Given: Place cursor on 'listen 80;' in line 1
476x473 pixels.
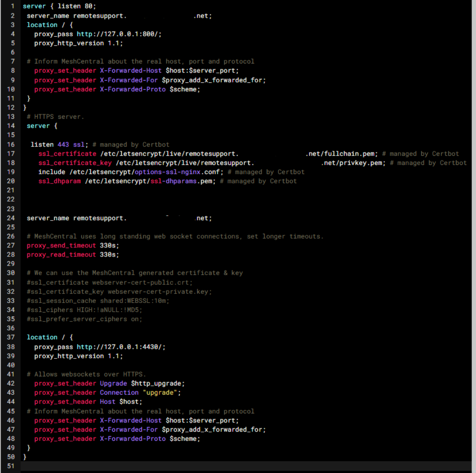Looking at the screenshot, I should pos(77,6).
